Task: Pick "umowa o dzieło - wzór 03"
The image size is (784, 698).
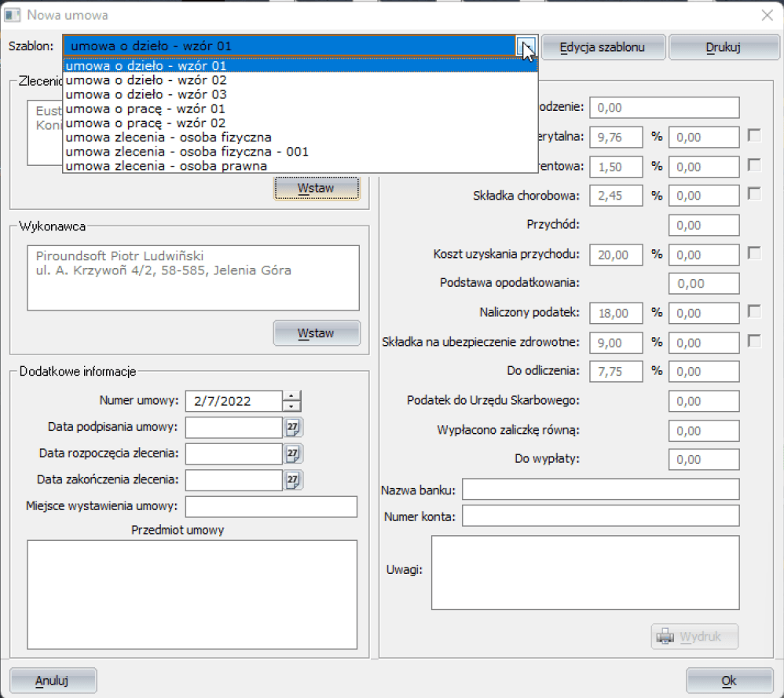Action: (146, 94)
